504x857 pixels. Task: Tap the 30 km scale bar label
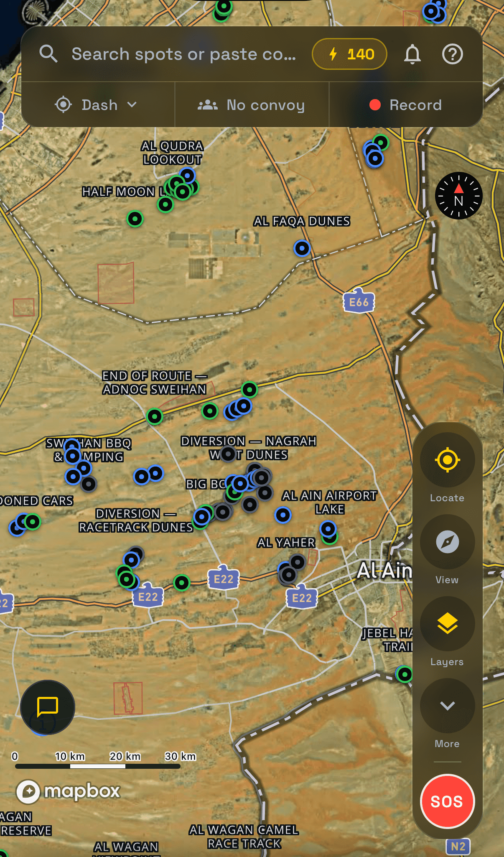pos(180,756)
